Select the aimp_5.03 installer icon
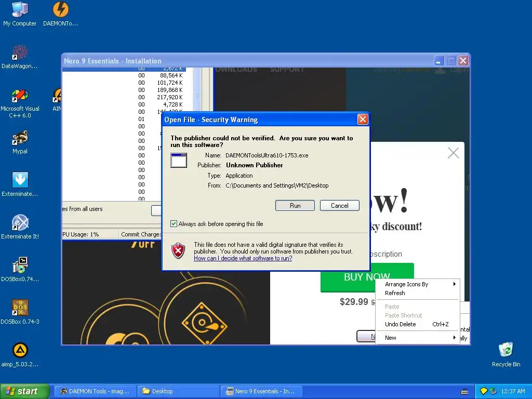This screenshot has width=532, height=399. (x=20, y=355)
